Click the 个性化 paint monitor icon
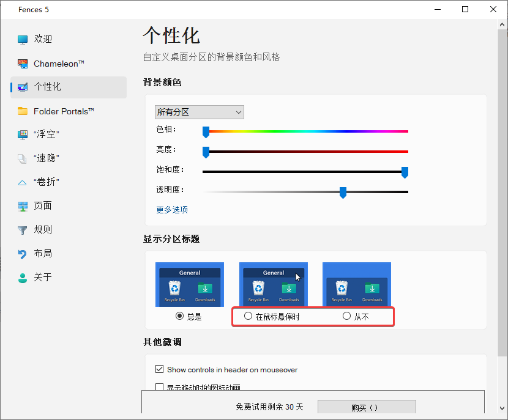Viewport: 508px width, 420px height. [23, 87]
